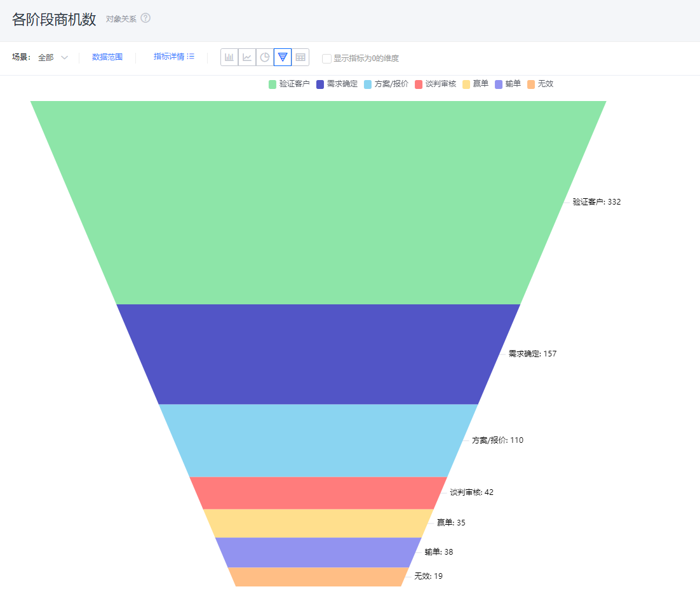Click the label 赢单: 35
This screenshot has width=700, height=589.
[451, 522]
